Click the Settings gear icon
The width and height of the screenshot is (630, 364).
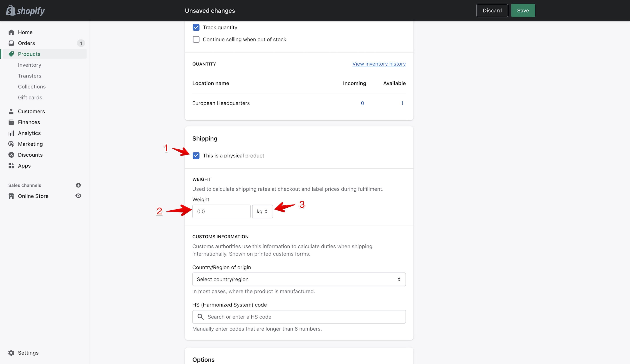click(11, 353)
